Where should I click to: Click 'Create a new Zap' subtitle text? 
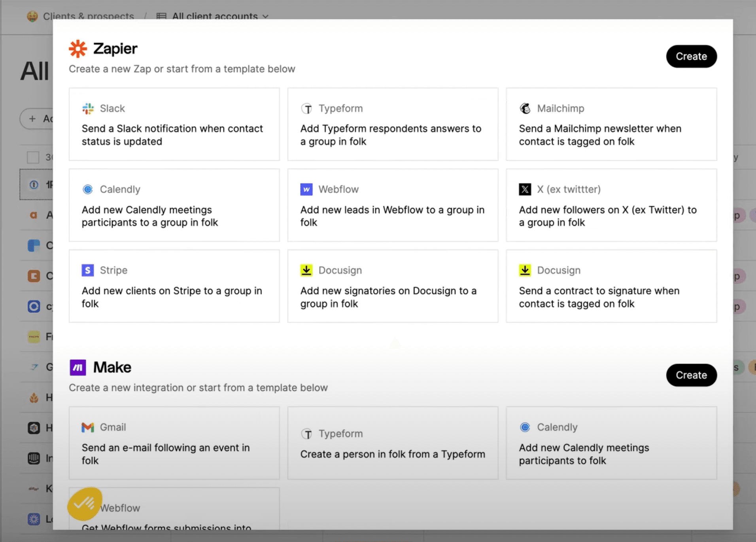tap(182, 69)
